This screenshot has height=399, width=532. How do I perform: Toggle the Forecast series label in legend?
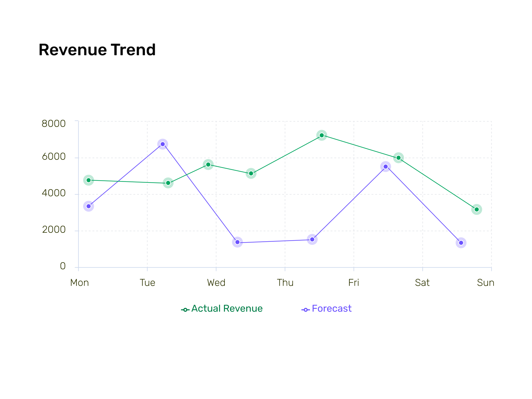pos(332,309)
